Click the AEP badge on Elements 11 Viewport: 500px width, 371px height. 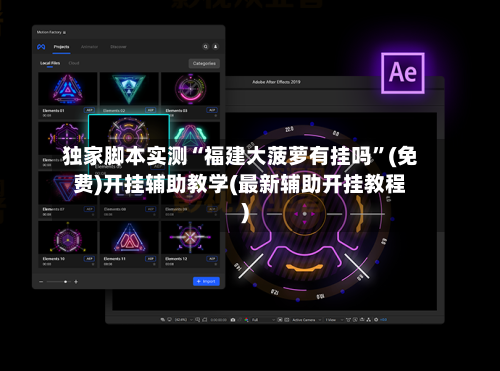point(151,259)
